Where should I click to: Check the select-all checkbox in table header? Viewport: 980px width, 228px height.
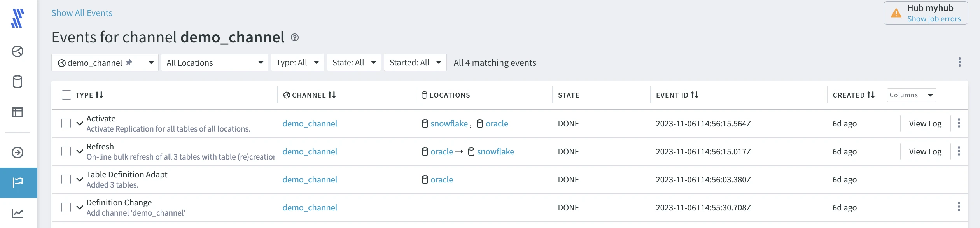pyautogui.click(x=66, y=95)
